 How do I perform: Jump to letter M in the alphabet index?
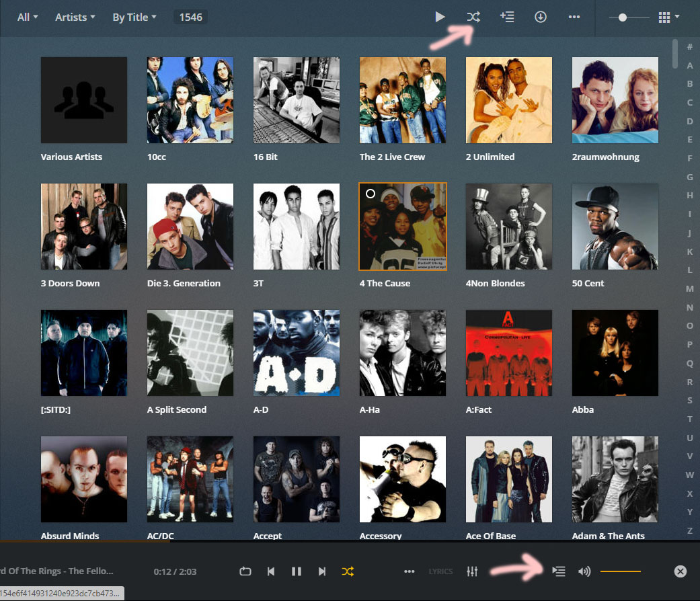[690, 288]
